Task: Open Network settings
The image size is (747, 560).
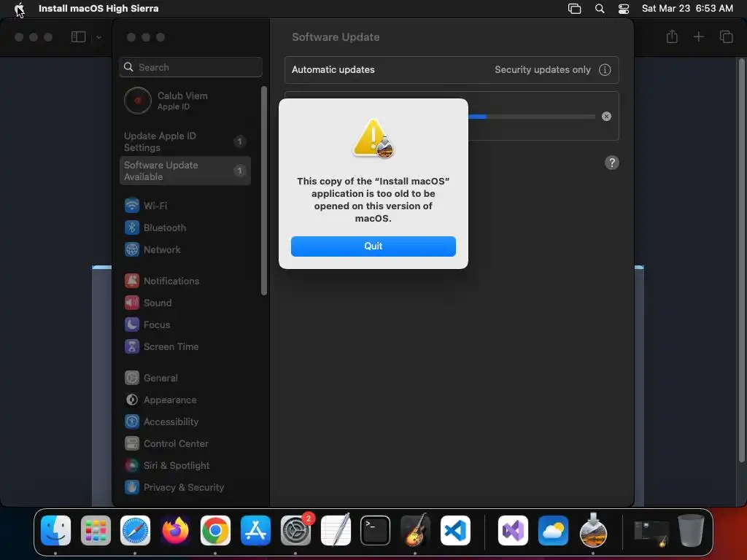Action: click(x=185, y=249)
